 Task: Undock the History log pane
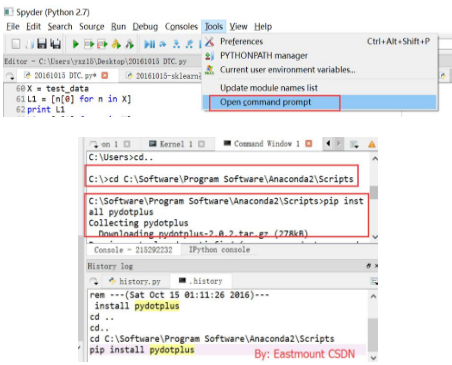369,266
